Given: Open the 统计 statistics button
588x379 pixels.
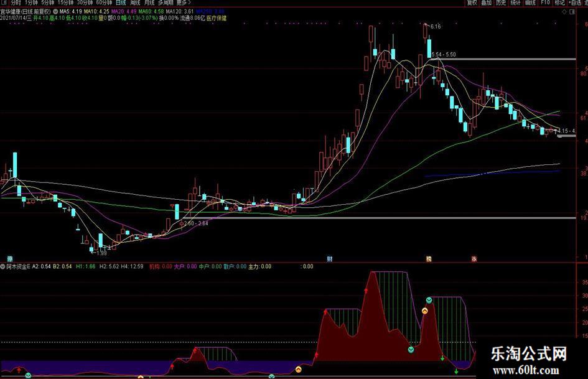Looking at the screenshot, I should [x=516, y=2].
